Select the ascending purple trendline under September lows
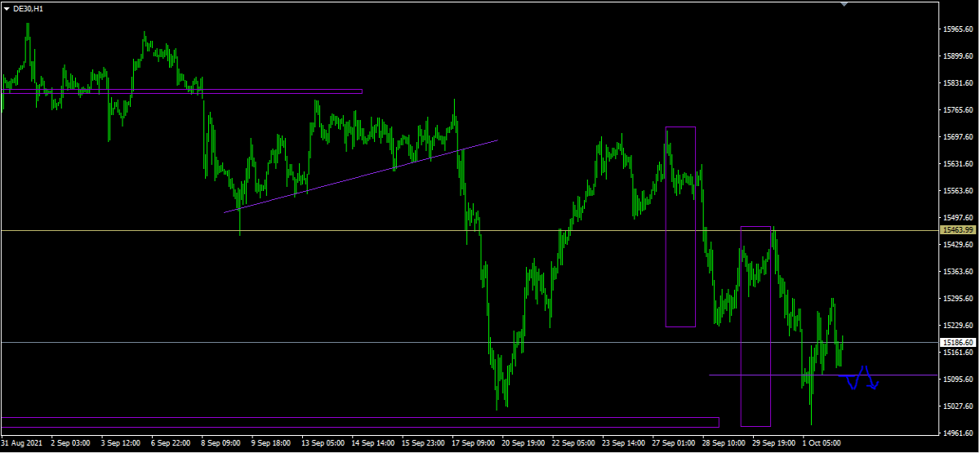 360,176
